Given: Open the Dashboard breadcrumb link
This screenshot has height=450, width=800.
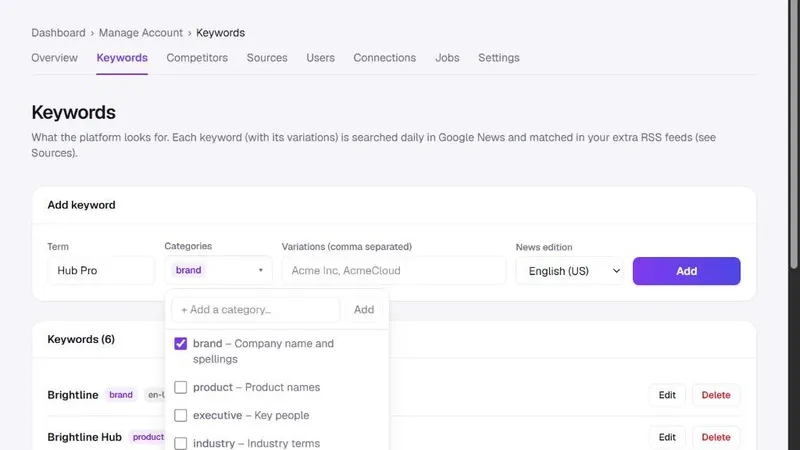Looking at the screenshot, I should tap(58, 33).
